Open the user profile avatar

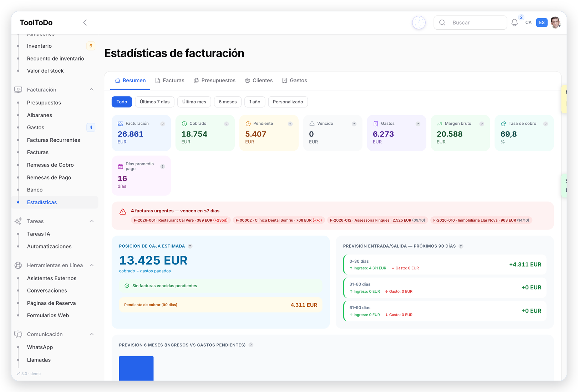tap(556, 22)
